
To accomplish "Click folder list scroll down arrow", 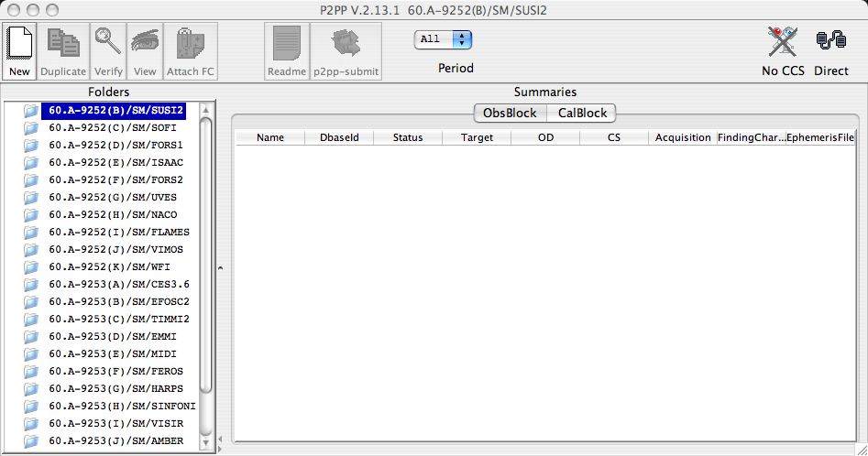I will click(x=206, y=443).
